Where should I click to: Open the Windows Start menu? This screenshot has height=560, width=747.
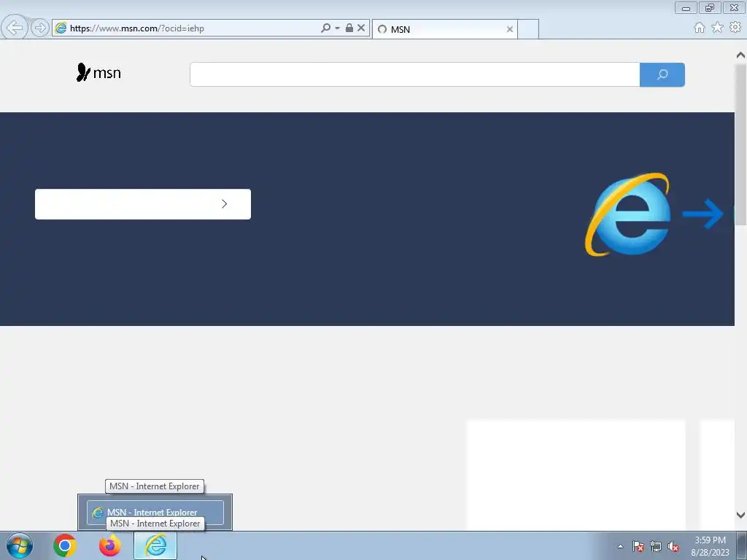point(20,545)
